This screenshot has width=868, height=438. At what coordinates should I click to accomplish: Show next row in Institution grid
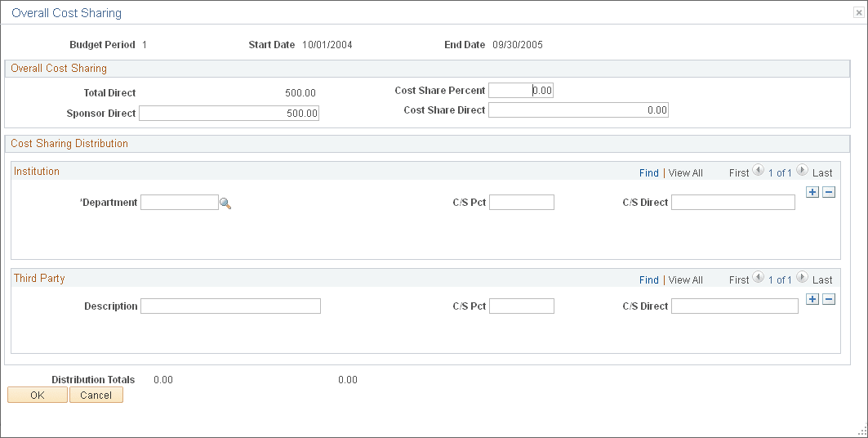[802, 170]
